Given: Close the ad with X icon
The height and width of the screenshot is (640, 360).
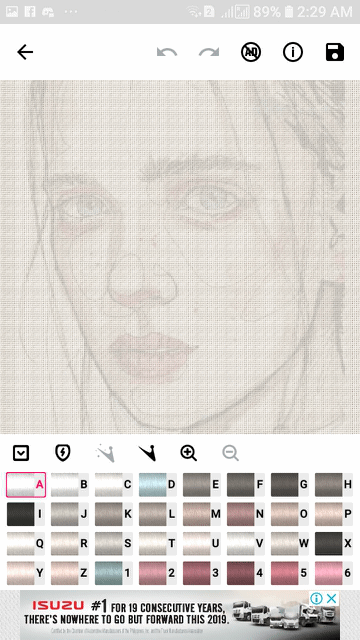Looking at the screenshot, I should (332, 599).
